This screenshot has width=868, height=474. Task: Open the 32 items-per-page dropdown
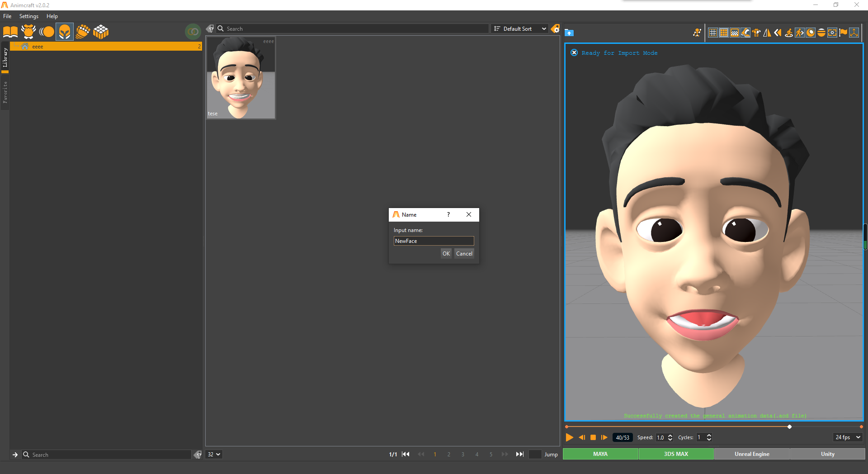214,455
